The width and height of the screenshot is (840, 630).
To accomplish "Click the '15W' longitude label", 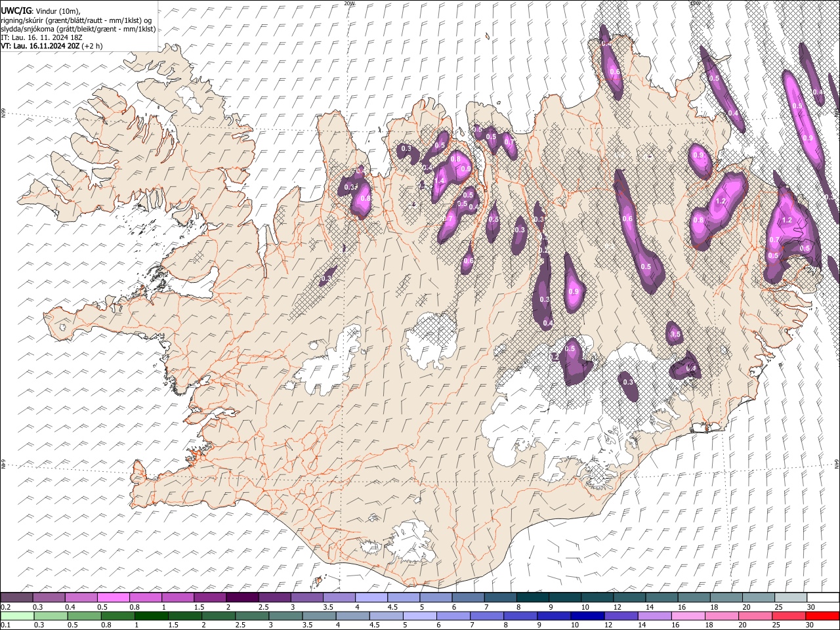I will click(x=695, y=3).
